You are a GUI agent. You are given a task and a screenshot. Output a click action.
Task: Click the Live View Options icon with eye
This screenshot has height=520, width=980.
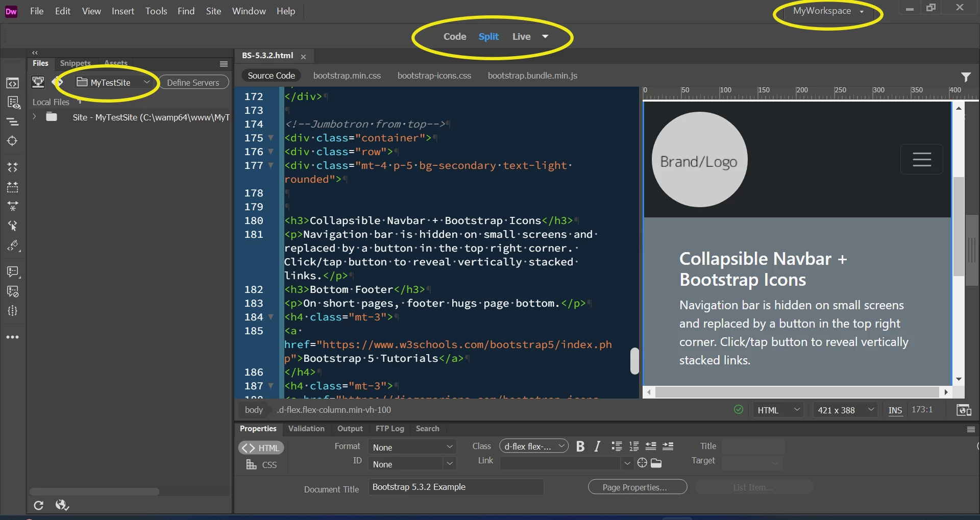coord(13,103)
